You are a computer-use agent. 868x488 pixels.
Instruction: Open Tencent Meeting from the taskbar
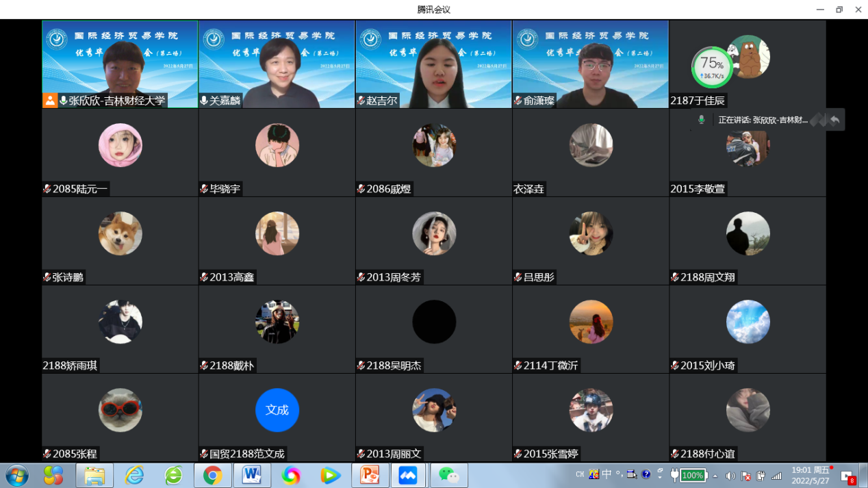pos(408,475)
